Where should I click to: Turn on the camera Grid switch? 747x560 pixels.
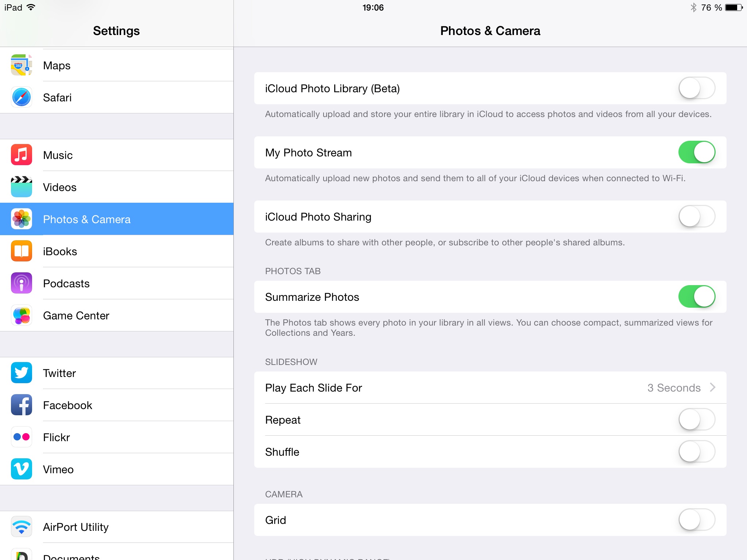click(x=697, y=520)
